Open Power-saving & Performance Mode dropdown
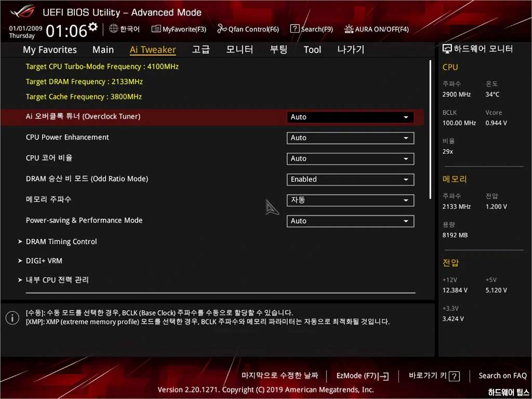532x399 pixels. (x=350, y=221)
